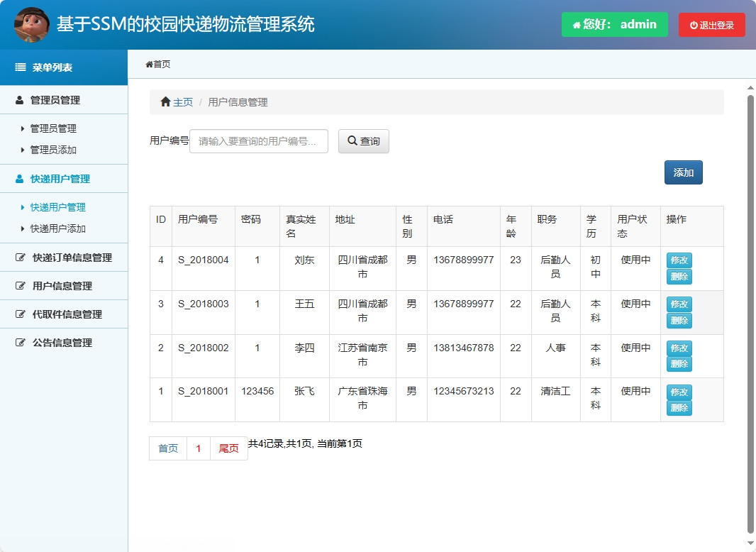Open 主页 via the breadcrumb link
This screenshot has height=552, width=756.
182,101
